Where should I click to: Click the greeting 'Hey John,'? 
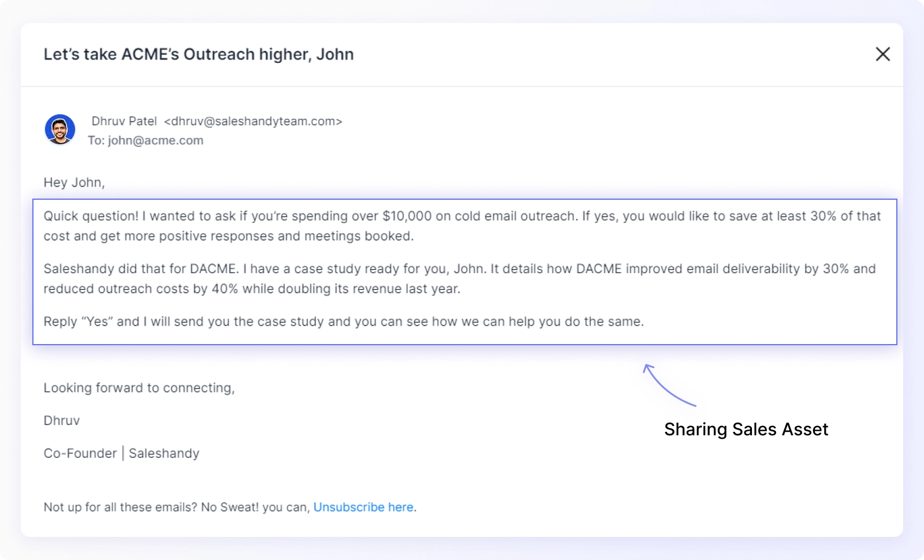tap(74, 182)
